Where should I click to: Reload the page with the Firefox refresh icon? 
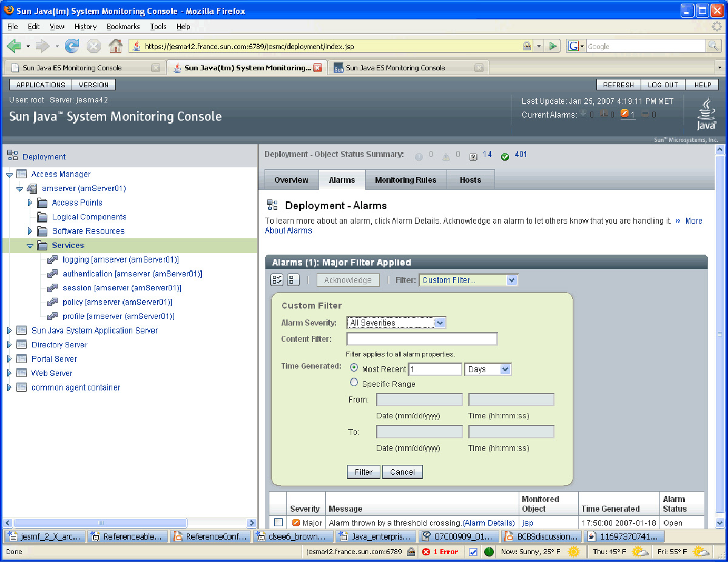click(x=72, y=46)
